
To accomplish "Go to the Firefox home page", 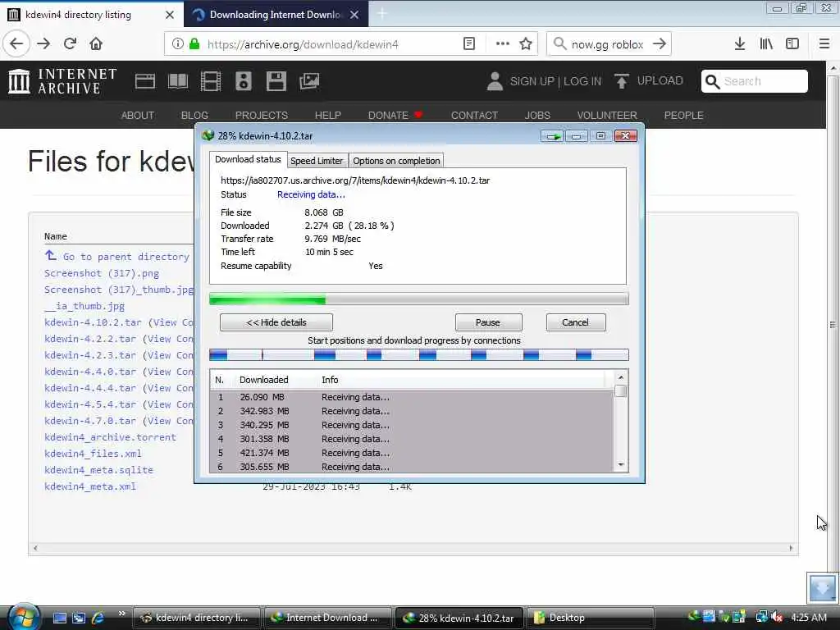I will (96, 43).
